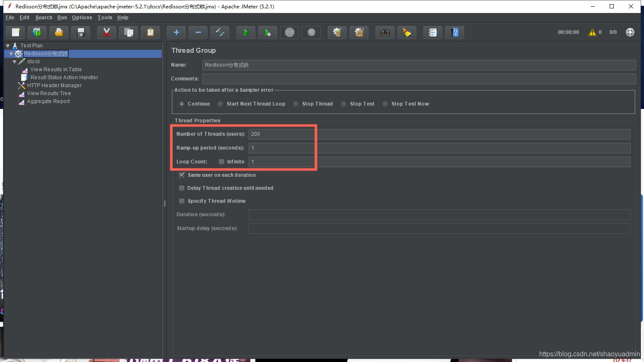Collapse all nodes with minus icon
This screenshot has width=644, height=362.
[x=198, y=32]
